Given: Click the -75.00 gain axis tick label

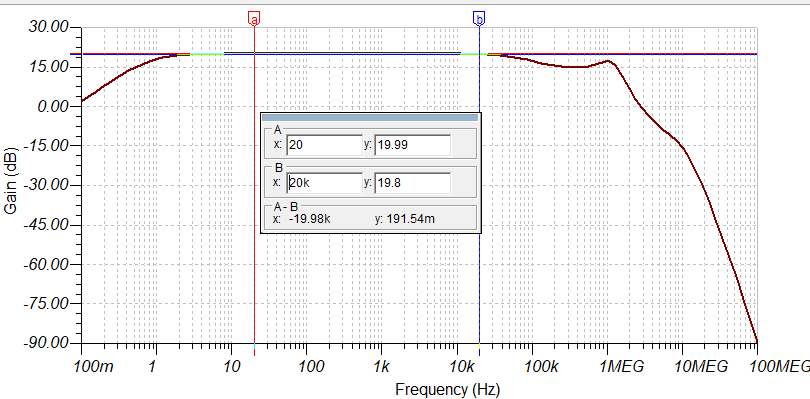Looking at the screenshot, I should (x=46, y=304).
